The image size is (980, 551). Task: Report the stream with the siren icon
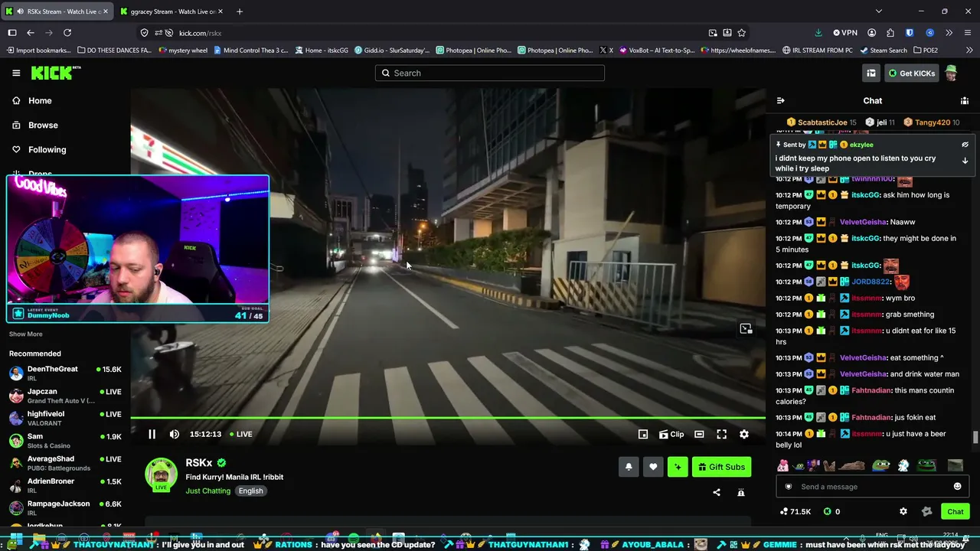click(741, 493)
